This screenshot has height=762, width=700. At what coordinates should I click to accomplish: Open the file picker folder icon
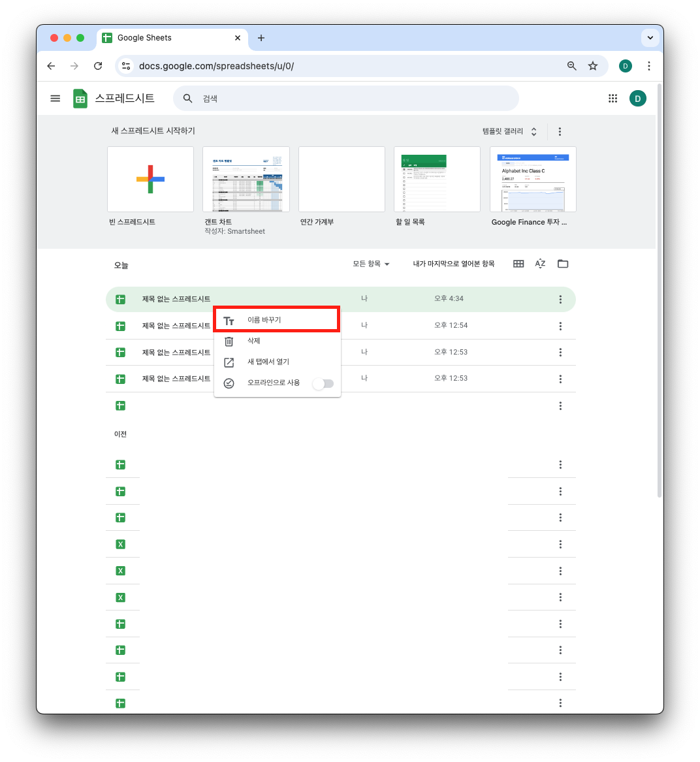[x=563, y=264]
